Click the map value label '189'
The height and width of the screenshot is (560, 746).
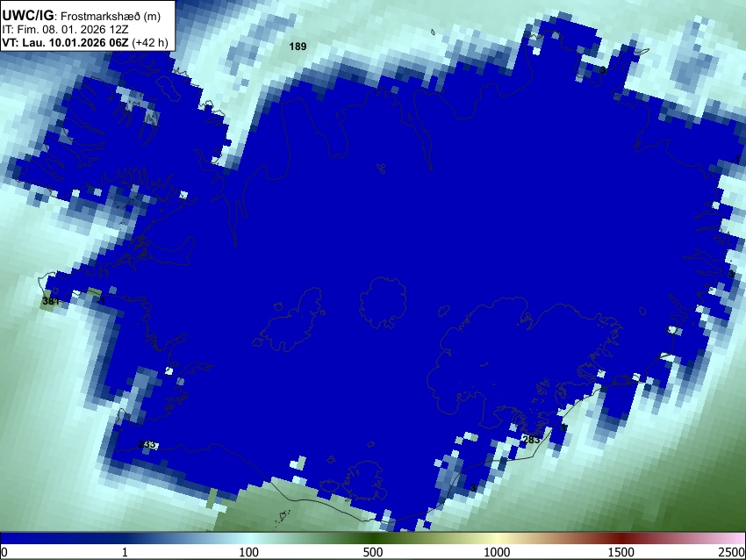click(298, 47)
